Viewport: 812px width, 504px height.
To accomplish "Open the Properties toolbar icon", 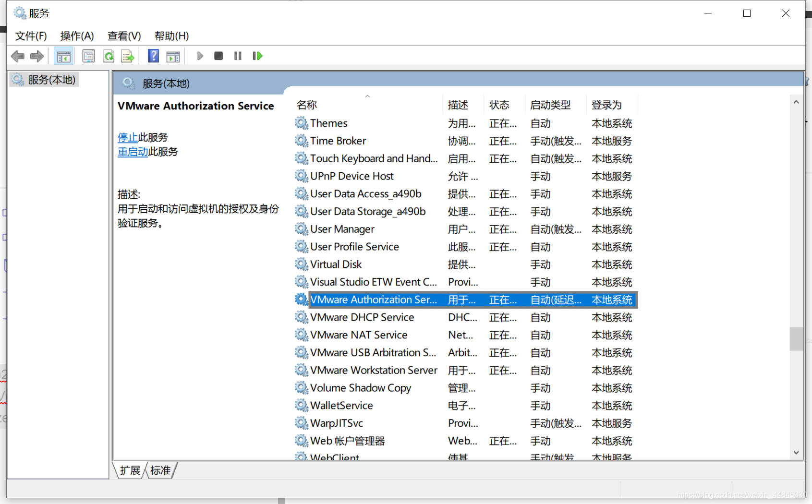I will tap(88, 56).
